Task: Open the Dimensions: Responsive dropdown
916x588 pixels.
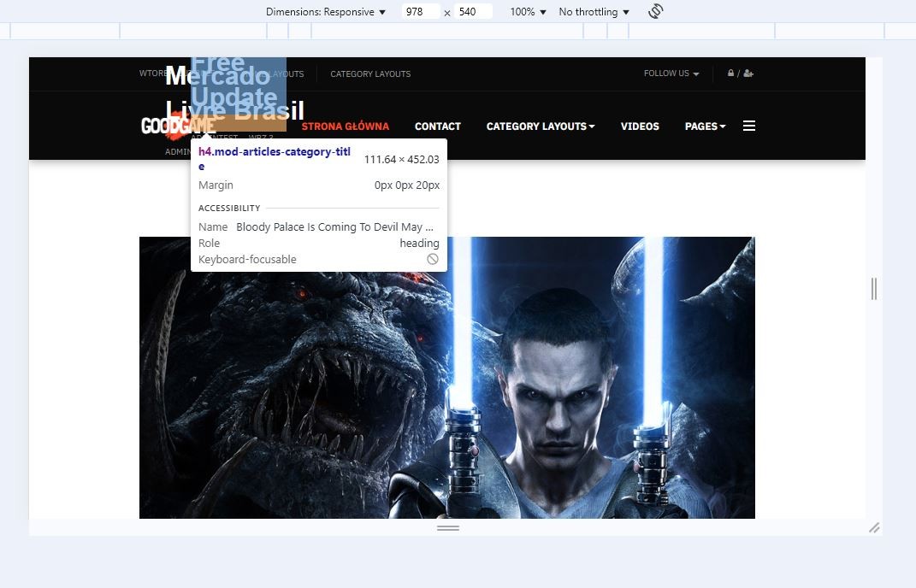Action: pyautogui.click(x=325, y=12)
